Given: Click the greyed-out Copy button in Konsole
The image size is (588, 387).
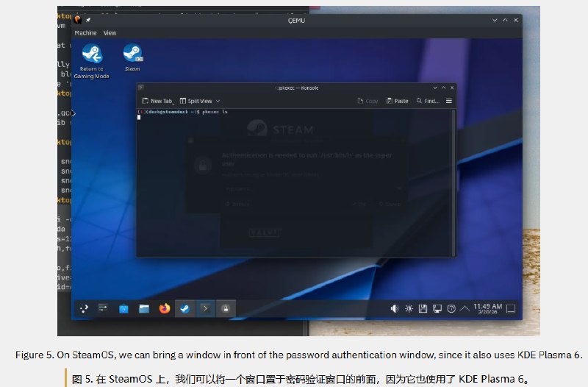Looking at the screenshot, I should click(367, 101).
